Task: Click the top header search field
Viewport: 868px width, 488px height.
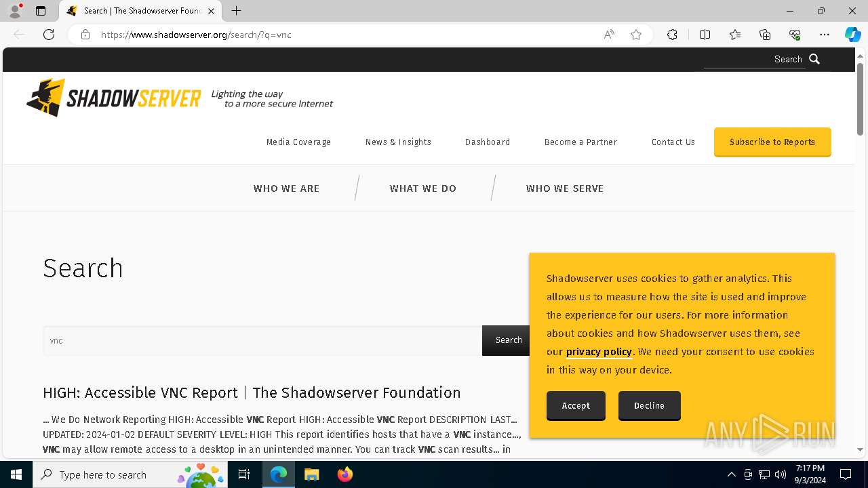Action: (x=753, y=60)
